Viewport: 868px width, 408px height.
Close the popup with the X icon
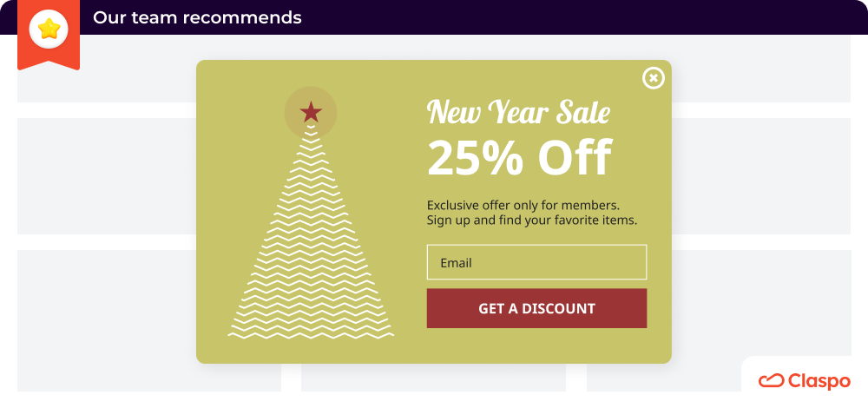pyautogui.click(x=654, y=78)
